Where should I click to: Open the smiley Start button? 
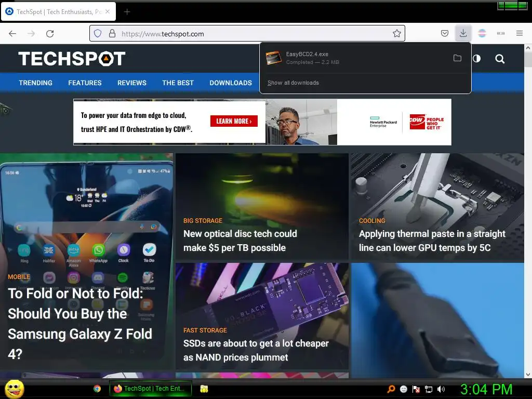point(14,389)
